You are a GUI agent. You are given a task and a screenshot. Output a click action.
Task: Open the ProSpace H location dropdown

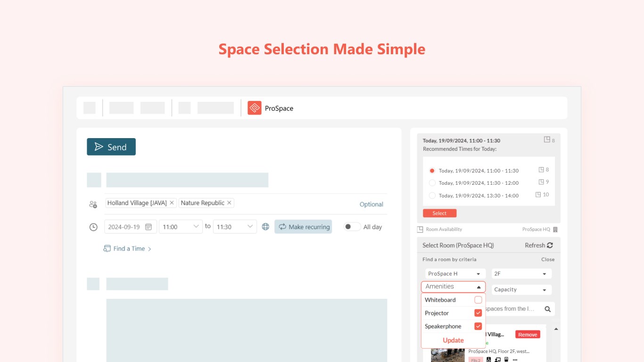(x=454, y=274)
